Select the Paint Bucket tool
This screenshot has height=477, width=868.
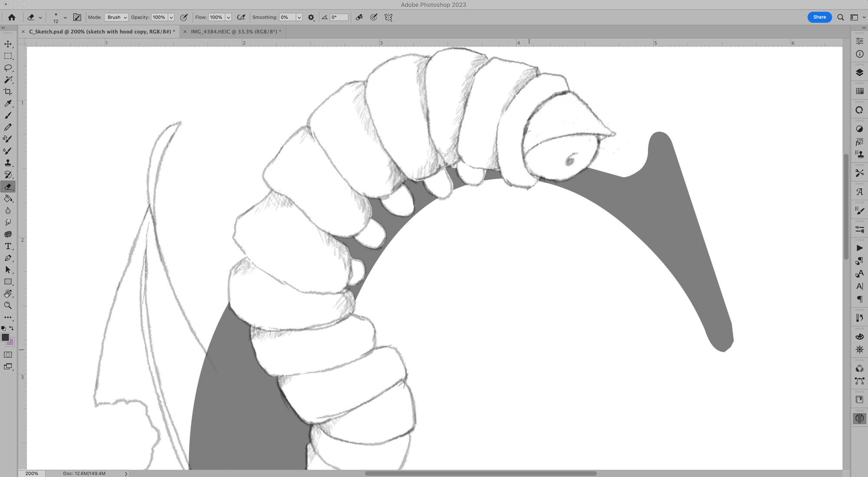(8, 199)
